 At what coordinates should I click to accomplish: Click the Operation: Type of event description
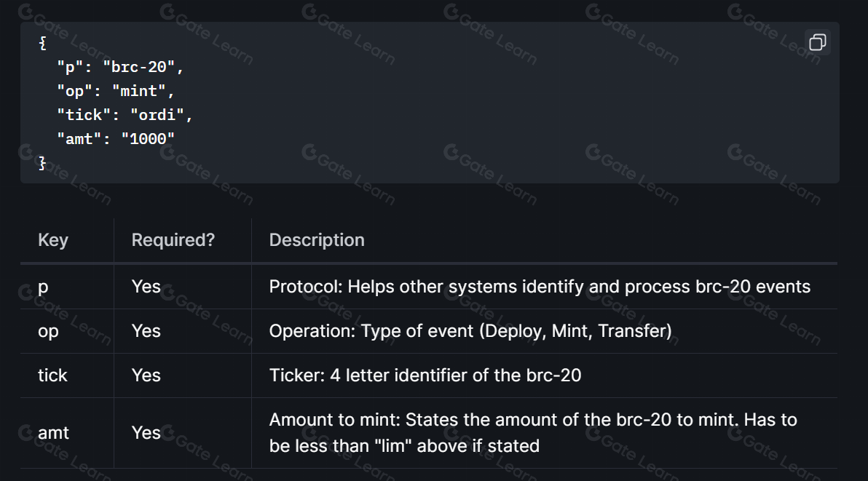(x=470, y=331)
